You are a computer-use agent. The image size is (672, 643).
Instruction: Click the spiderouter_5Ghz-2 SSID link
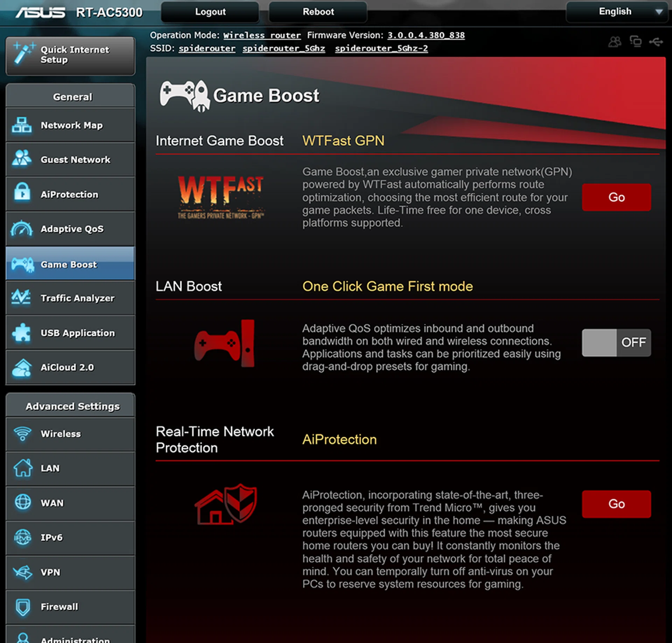(381, 48)
